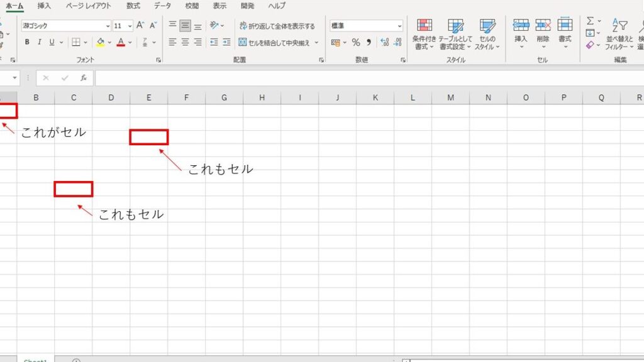Apply percent style format
The image size is (644, 362).
(356, 42)
